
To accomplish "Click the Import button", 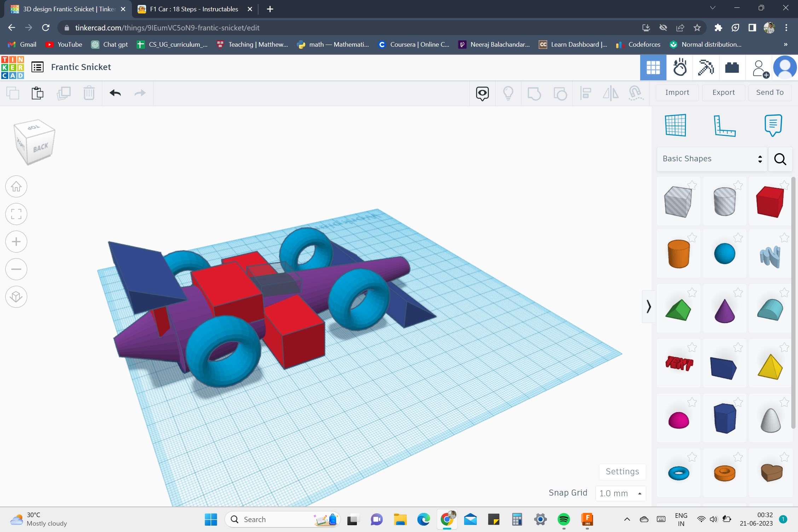I will pyautogui.click(x=677, y=92).
